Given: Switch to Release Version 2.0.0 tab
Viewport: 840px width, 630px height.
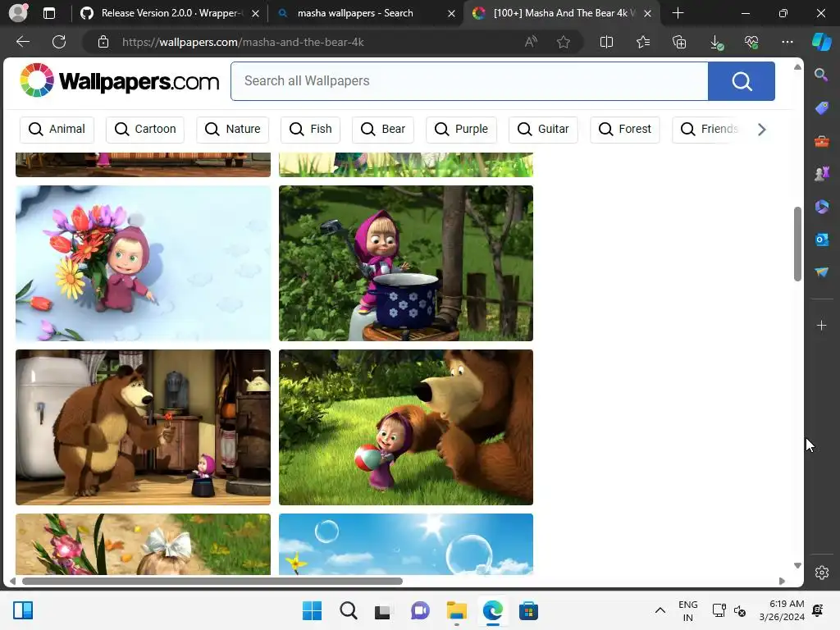Looking at the screenshot, I should (x=171, y=13).
